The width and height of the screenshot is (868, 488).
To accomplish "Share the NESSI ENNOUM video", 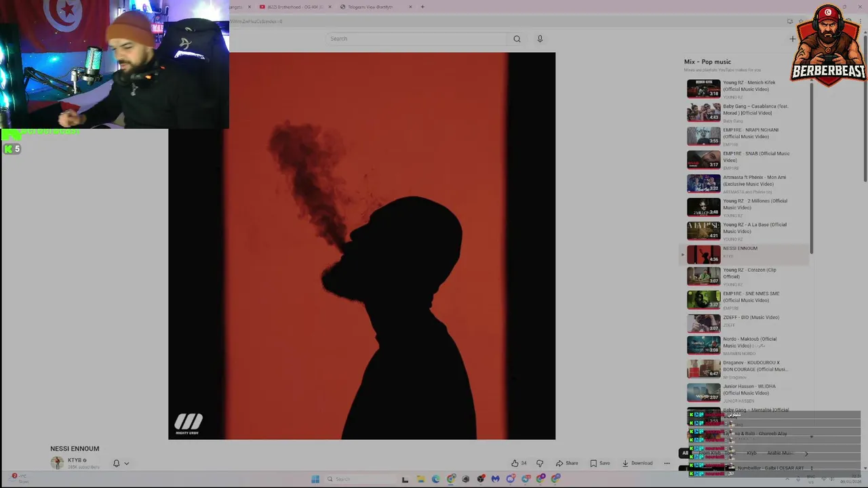I will [567, 463].
